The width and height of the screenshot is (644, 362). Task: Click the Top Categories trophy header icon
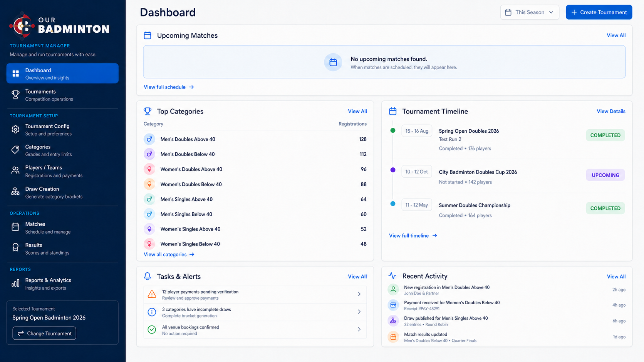[148, 111]
